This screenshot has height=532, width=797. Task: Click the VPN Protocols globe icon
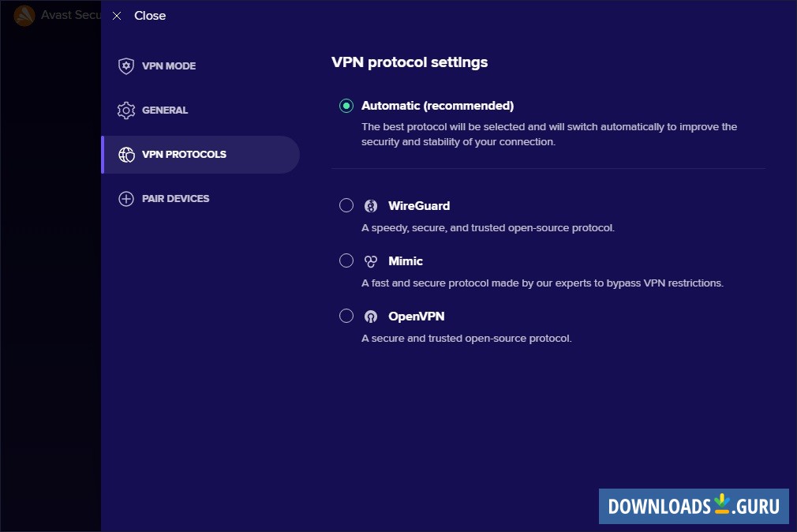(126, 154)
